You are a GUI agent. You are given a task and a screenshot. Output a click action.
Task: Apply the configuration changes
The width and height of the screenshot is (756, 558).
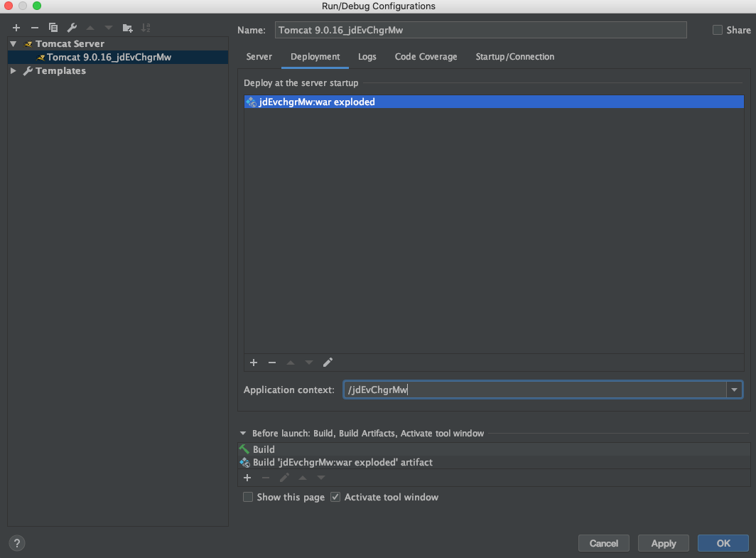[664, 543]
